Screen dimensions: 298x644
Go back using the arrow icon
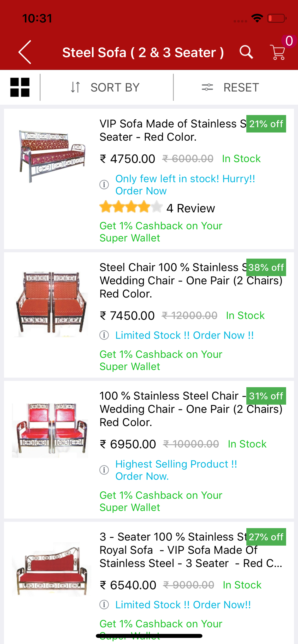coord(25,52)
